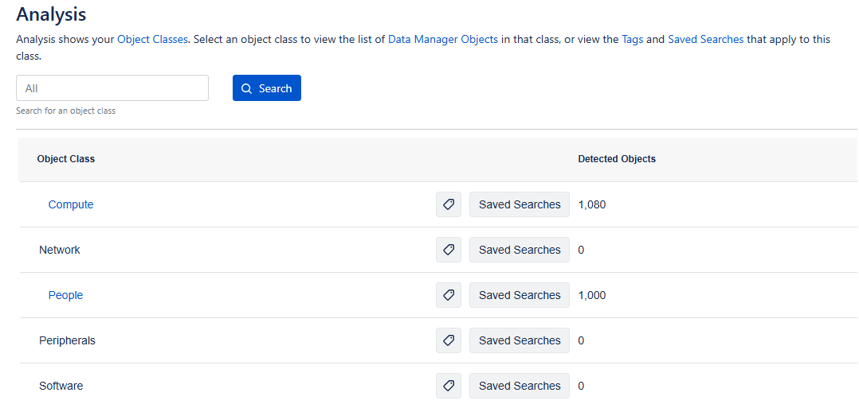
Task: Follow the Tags link in the description
Action: click(x=632, y=39)
